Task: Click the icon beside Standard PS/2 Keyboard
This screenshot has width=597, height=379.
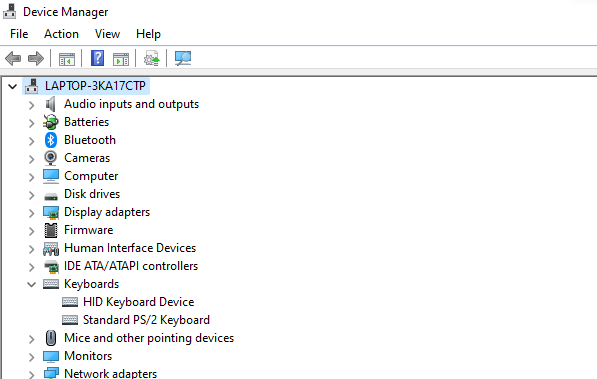Action: pos(70,320)
